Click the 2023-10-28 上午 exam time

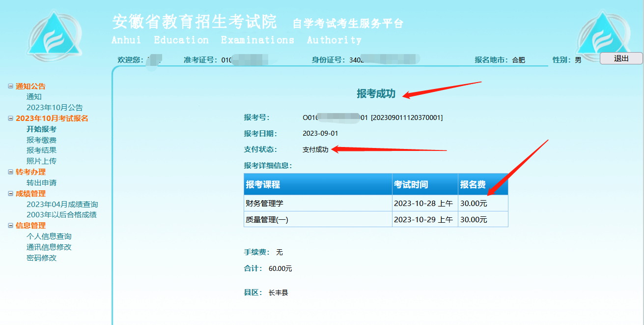(425, 203)
